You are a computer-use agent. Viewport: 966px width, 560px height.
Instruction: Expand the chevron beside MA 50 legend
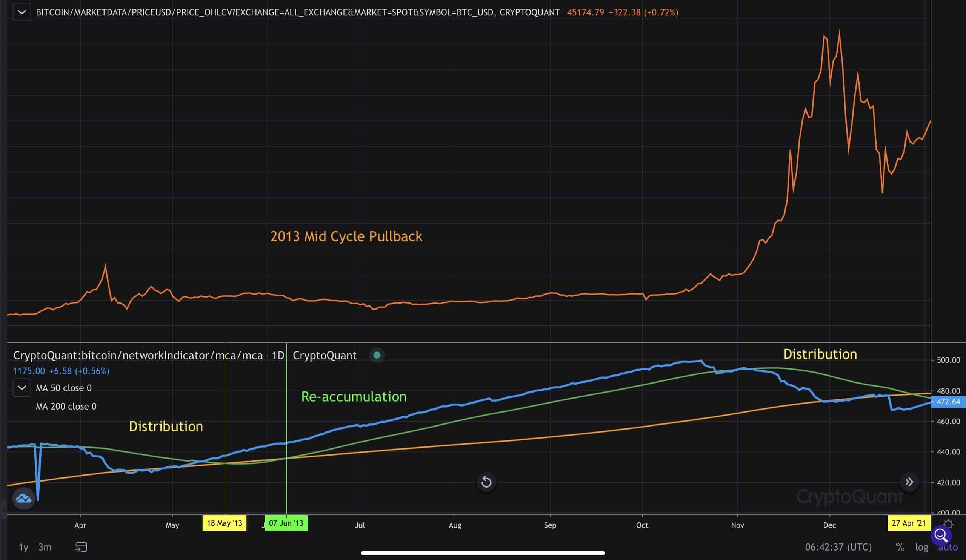(x=22, y=388)
